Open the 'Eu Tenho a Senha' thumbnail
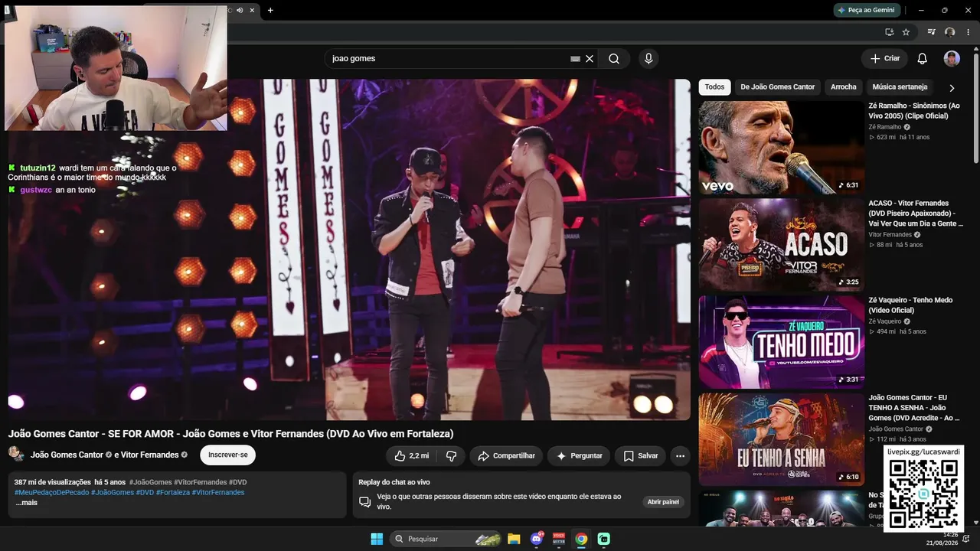 pyautogui.click(x=782, y=439)
